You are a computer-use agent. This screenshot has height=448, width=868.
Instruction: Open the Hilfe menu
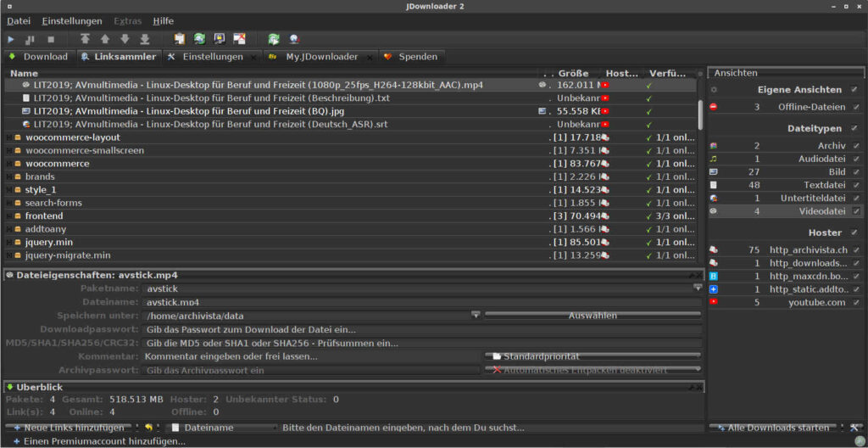click(x=164, y=21)
